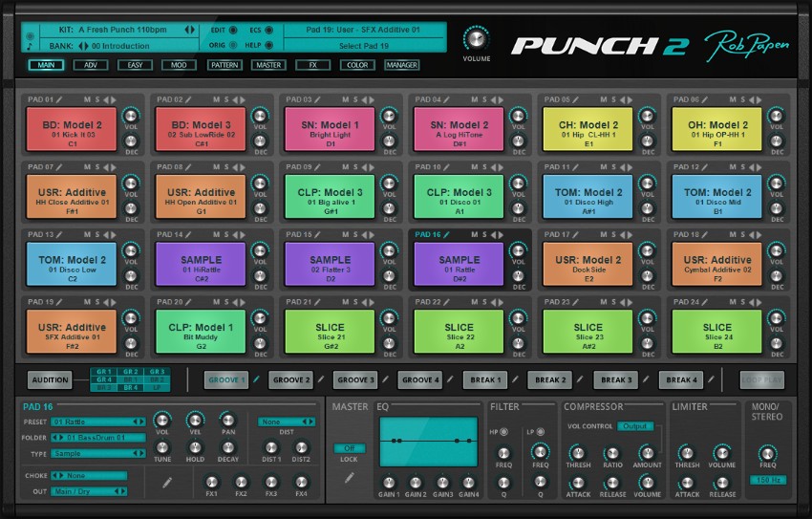Click the arrows on the PAD 05 header

tap(626, 99)
